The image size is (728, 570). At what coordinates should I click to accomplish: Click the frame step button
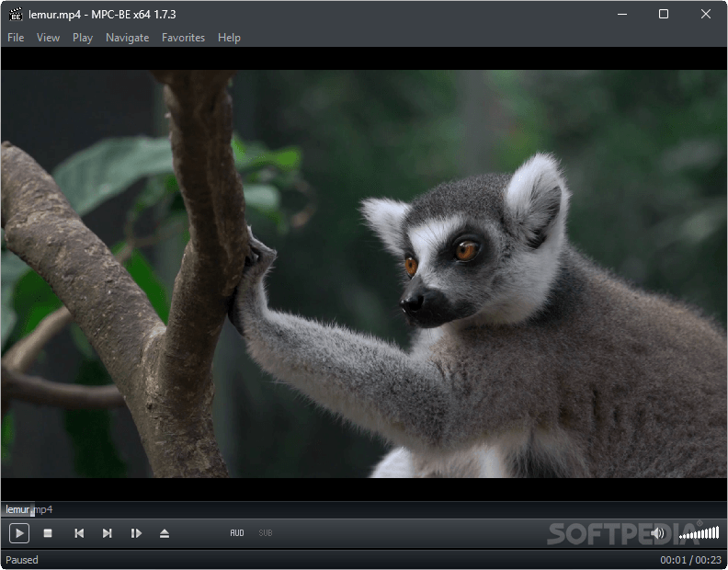136,533
